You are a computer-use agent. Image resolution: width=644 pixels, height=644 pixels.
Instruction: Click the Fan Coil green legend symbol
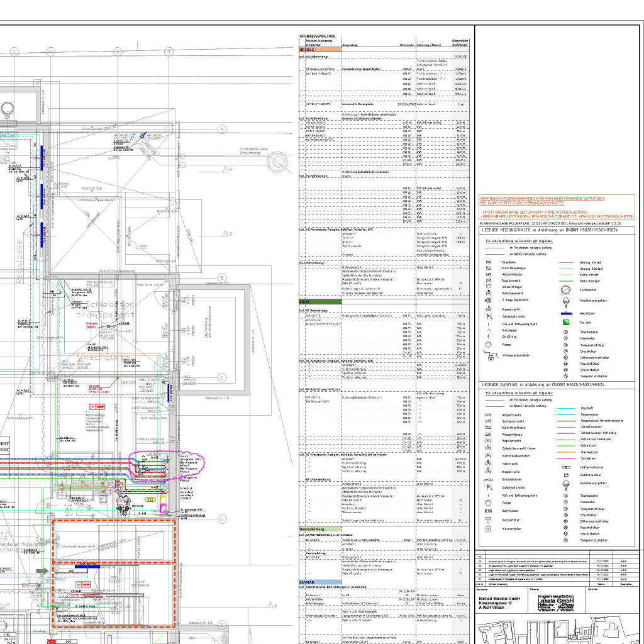pos(566,323)
